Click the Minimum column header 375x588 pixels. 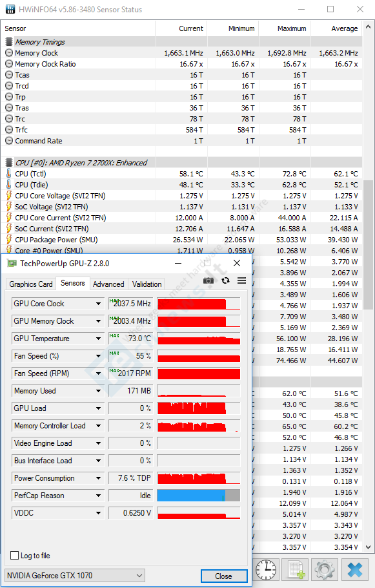(233, 28)
